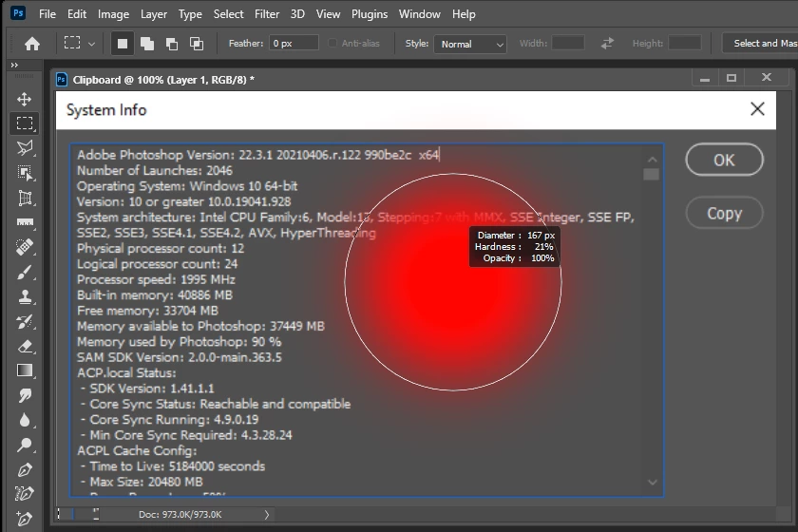The height and width of the screenshot is (532, 798).
Task: Select the Object Selection tool
Action: pyautogui.click(x=25, y=173)
